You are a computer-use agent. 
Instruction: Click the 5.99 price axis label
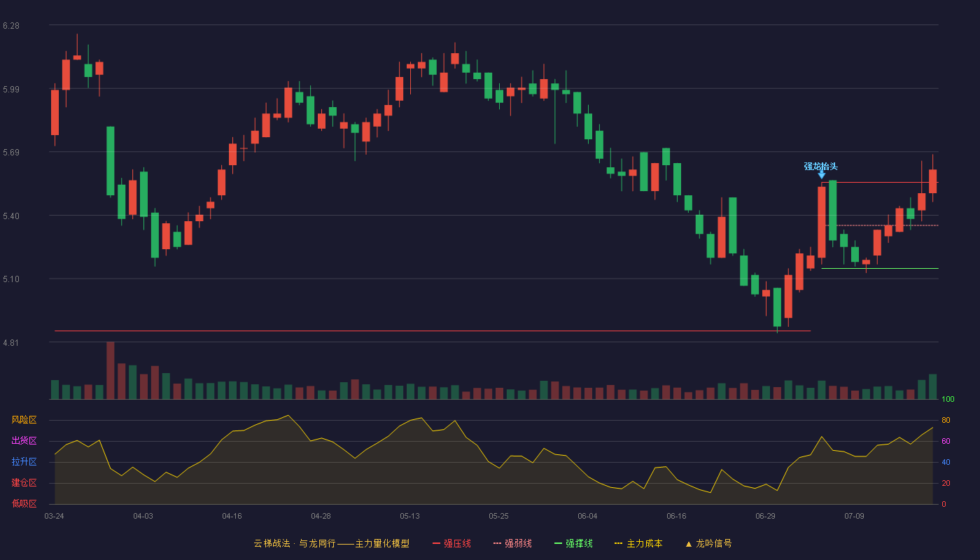(x=10, y=89)
